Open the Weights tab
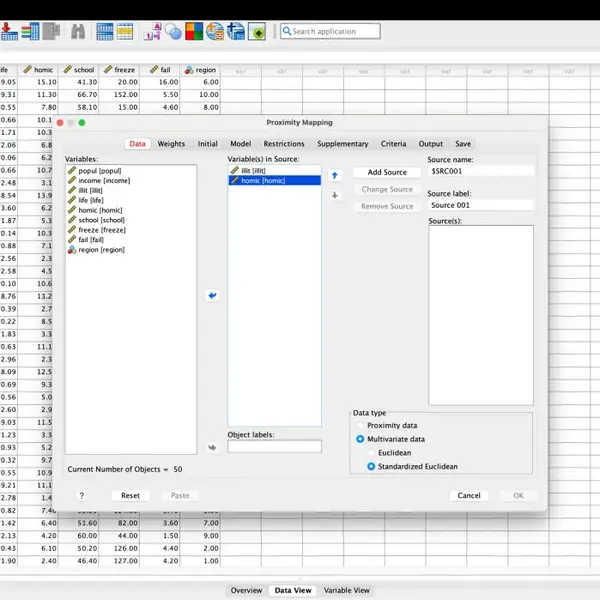The height and width of the screenshot is (600, 600). click(x=171, y=144)
